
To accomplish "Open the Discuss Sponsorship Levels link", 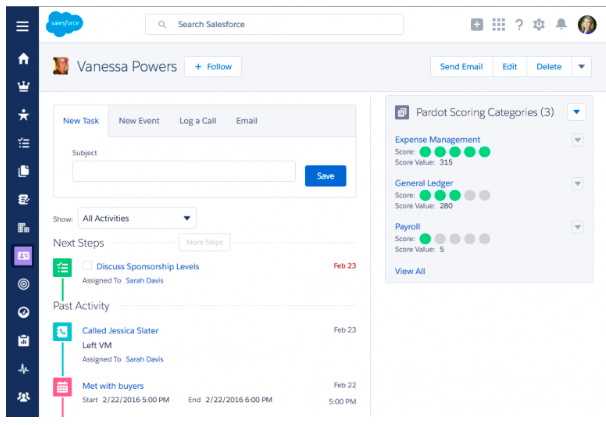I will coord(148,267).
